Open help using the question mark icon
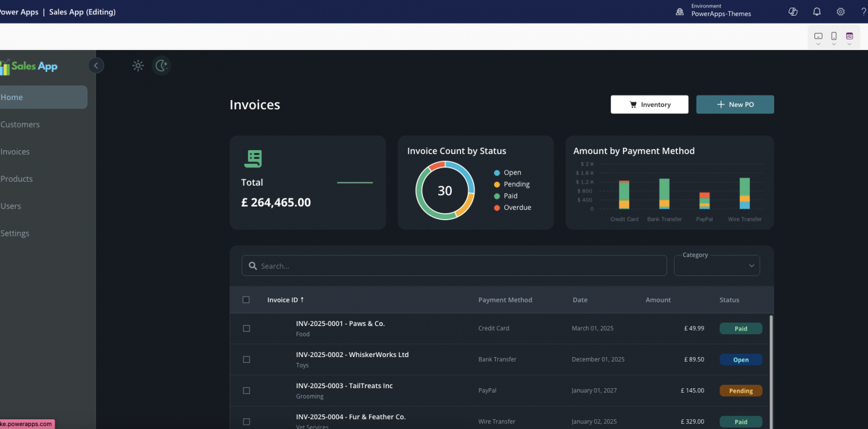868x429 pixels. tap(864, 12)
